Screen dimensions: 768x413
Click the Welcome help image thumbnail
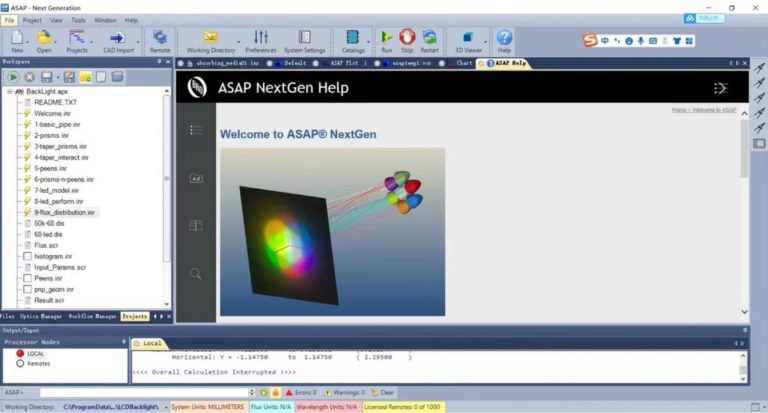click(333, 232)
